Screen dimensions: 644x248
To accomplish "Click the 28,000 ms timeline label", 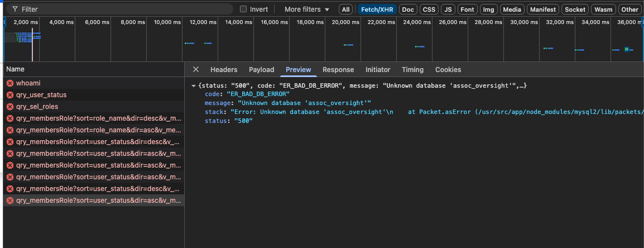I will (488, 22).
